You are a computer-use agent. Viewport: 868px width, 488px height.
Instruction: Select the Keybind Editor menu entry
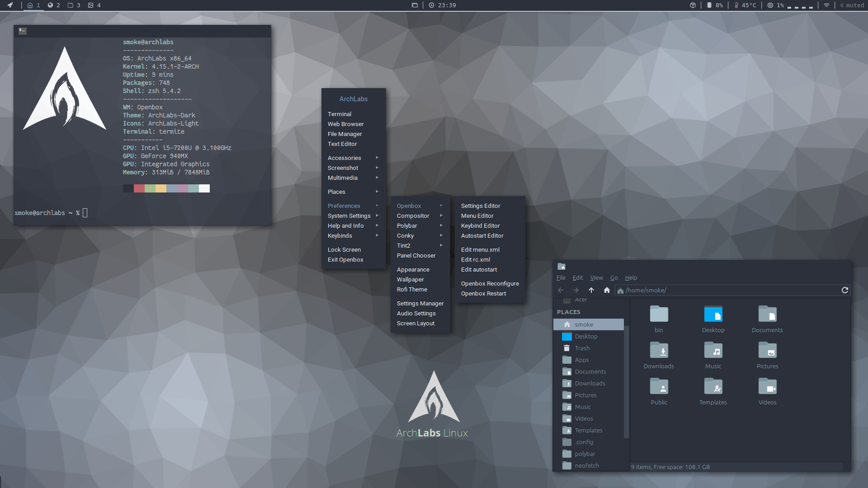480,225
